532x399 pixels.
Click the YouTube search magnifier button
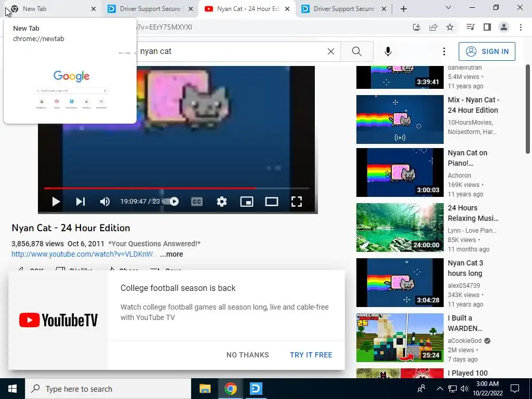[356, 51]
